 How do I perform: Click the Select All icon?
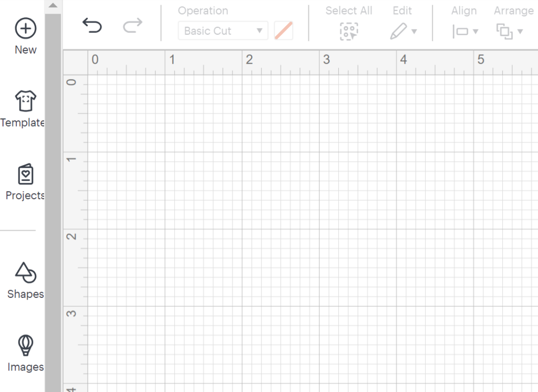348,32
